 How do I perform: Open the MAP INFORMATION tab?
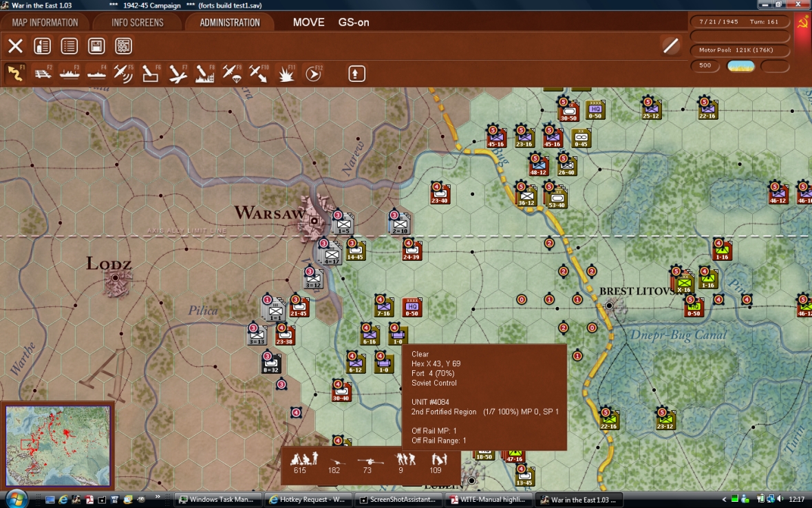[45, 23]
